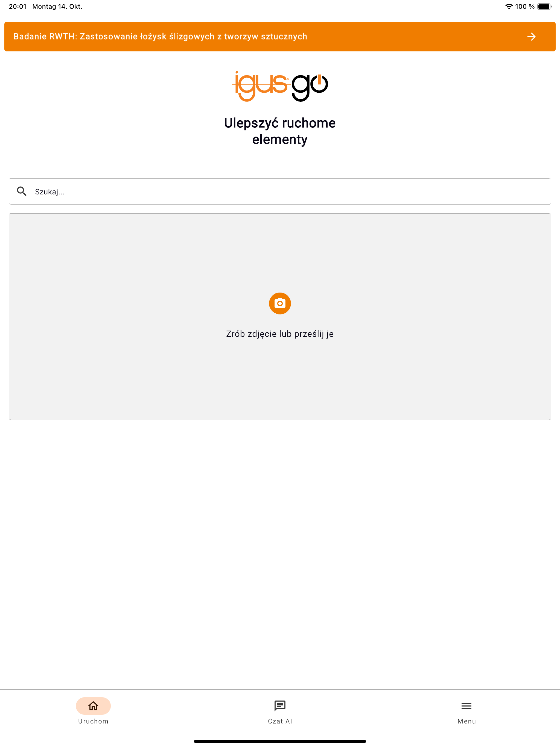Tap the 20:01 clock in status bar
This screenshot has width=560, height=747.
(17, 6)
